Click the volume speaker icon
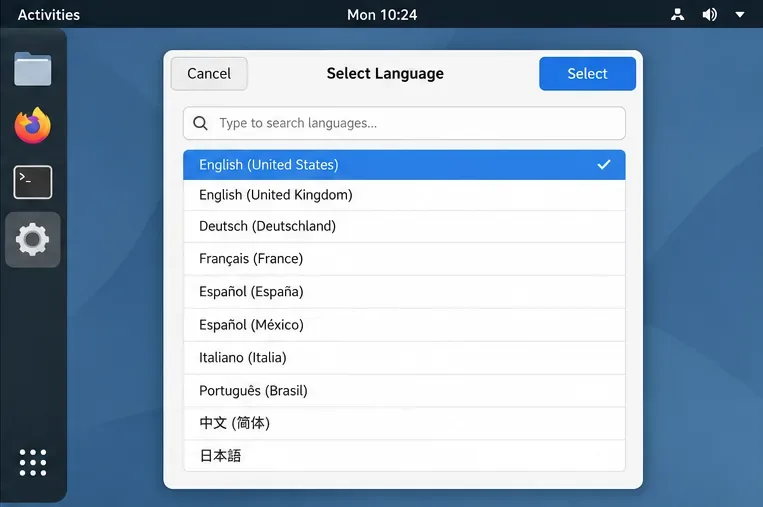Image resolution: width=763 pixels, height=507 pixels. 709,15
